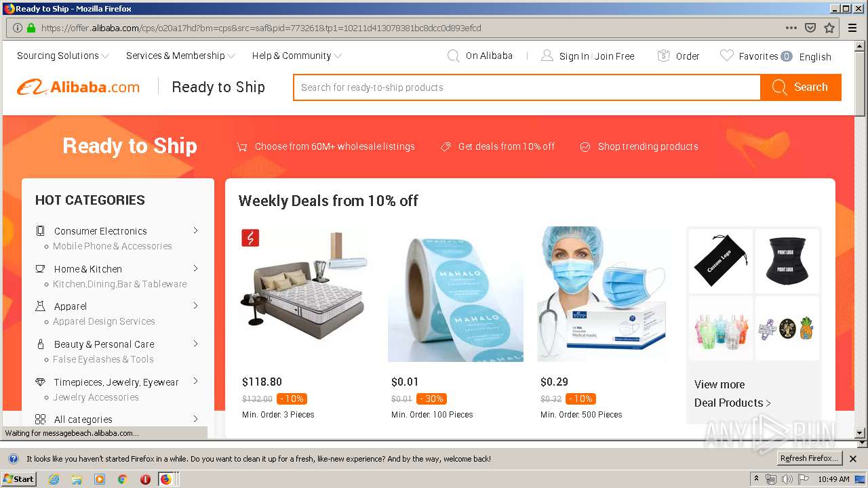Open View more Deal Products link
868x488 pixels.
(732, 394)
